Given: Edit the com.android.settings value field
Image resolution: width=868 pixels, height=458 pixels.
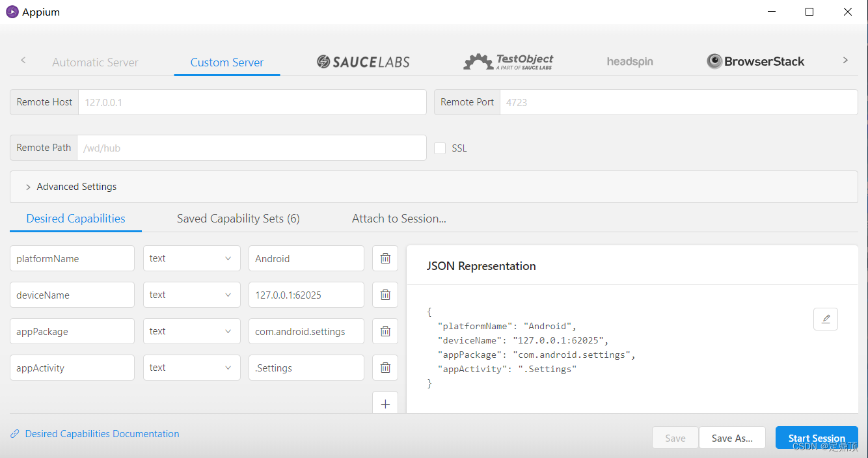Looking at the screenshot, I should coord(306,331).
